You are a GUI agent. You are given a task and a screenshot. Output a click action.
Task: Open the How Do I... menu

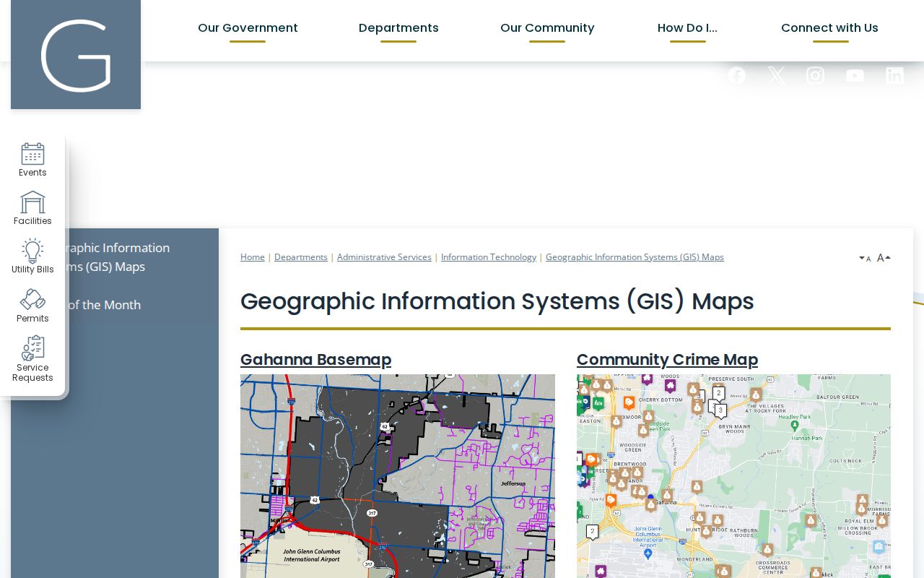coord(687,28)
